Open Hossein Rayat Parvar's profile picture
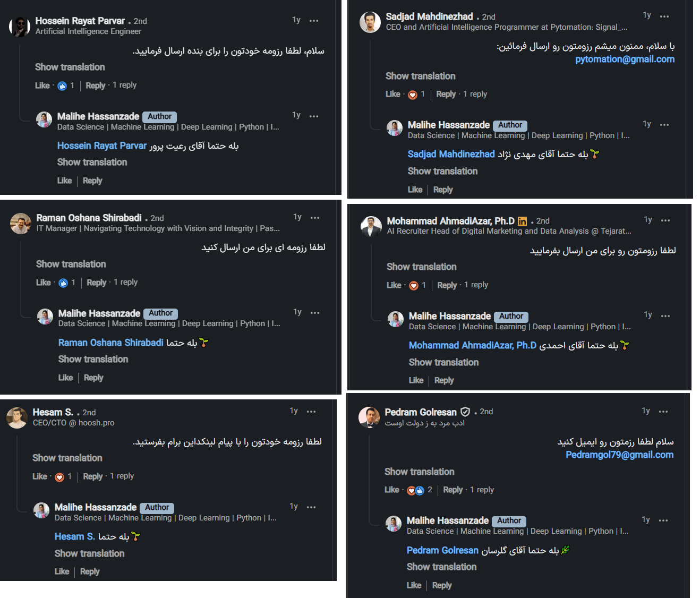700x598 pixels. click(20, 27)
